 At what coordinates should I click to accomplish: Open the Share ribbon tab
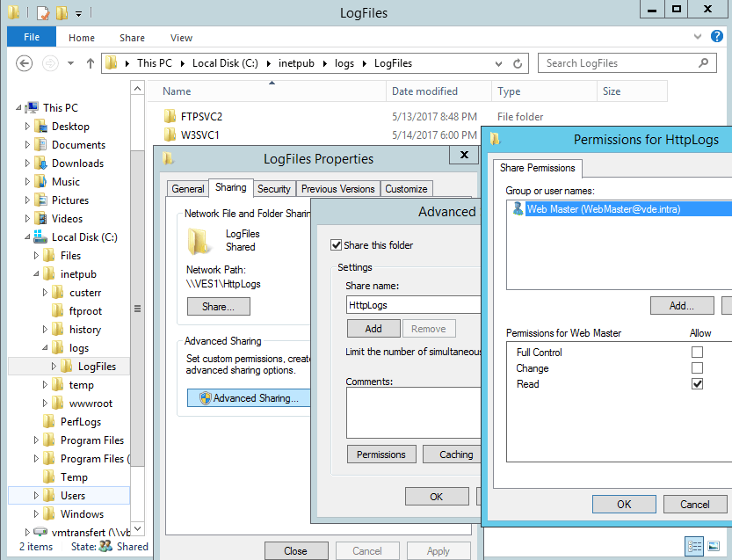pyautogui.click(x=132, y=37)
